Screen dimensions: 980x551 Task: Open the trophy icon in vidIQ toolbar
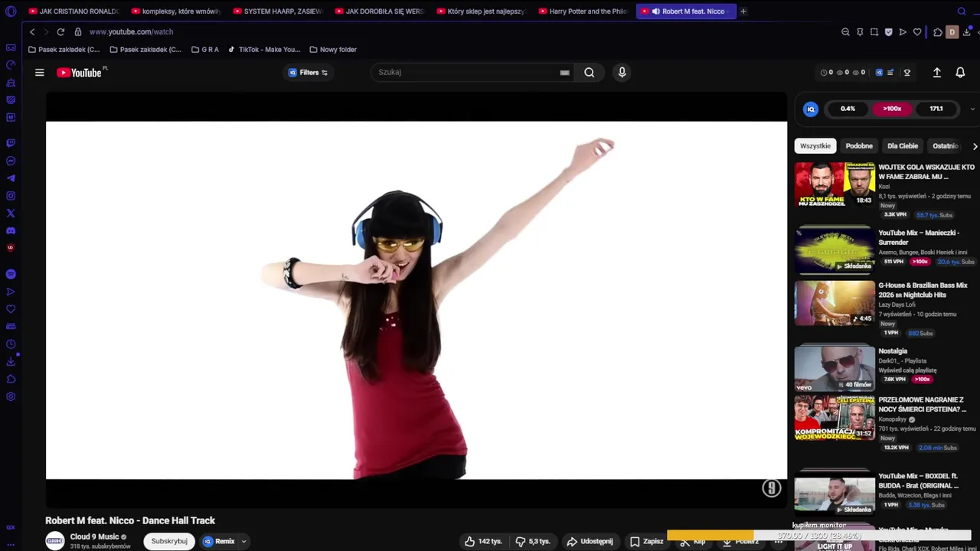(x=907, y=73)
